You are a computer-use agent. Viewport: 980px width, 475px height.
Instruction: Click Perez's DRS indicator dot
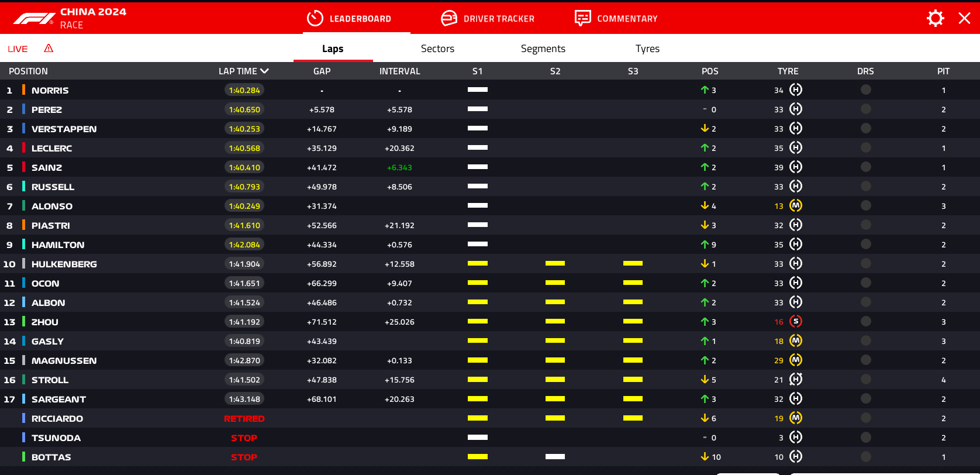point(866,109)
